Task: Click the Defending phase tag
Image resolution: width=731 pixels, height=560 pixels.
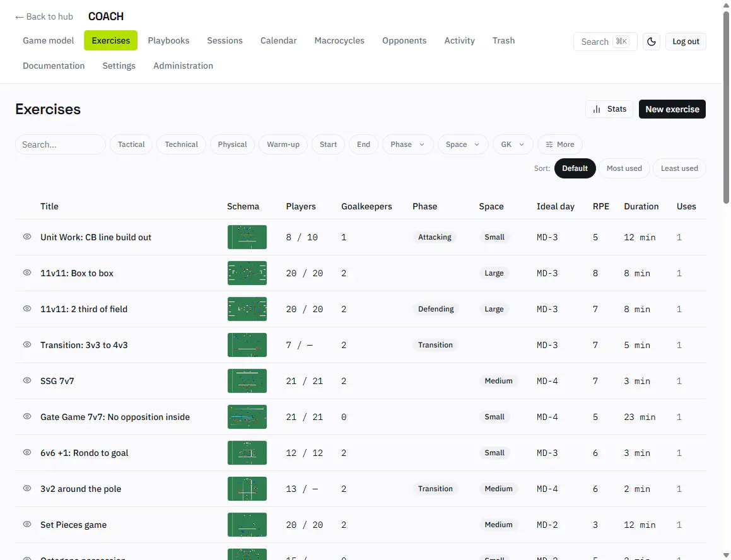Action: tap(435, 308)
